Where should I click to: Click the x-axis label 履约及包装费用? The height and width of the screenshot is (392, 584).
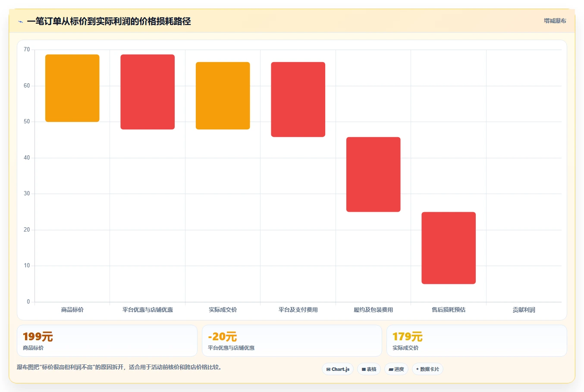tap(374, 310)
